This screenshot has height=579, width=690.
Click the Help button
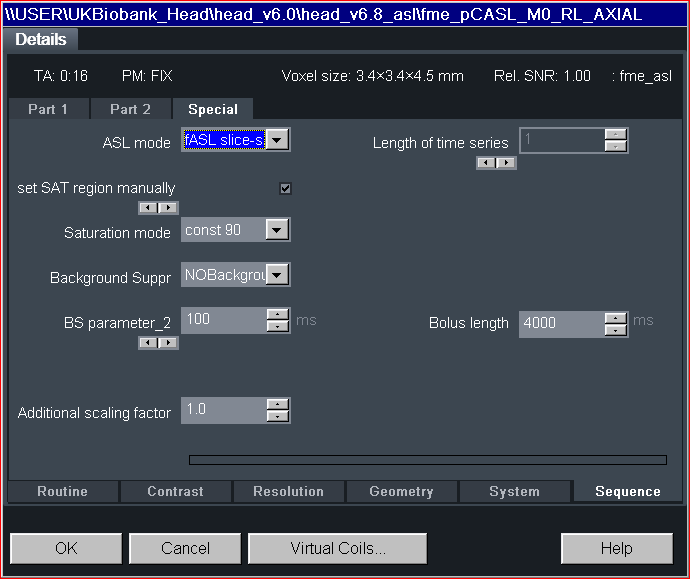click(617, 548)
